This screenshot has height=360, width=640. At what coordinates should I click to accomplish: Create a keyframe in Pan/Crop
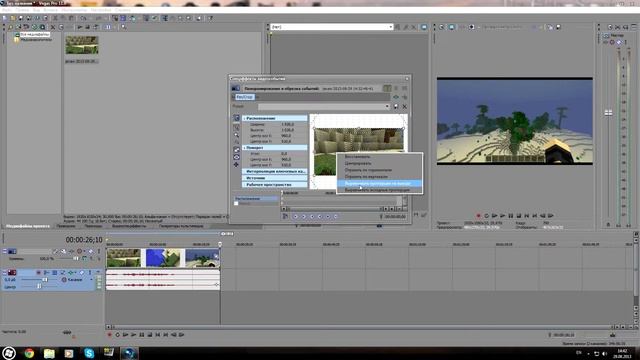(328, 216)
